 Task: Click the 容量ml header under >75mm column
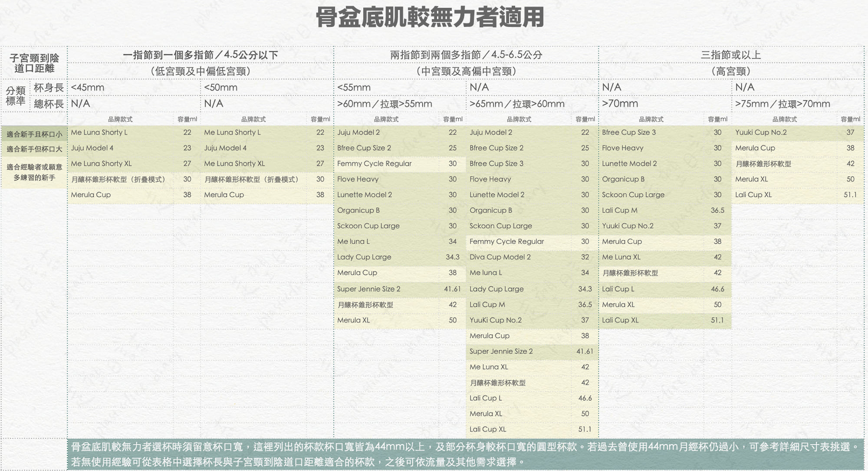(850, 119)
